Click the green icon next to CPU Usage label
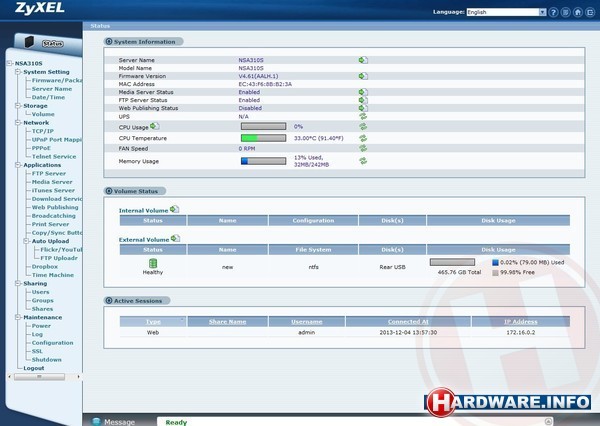 (155, 126)
